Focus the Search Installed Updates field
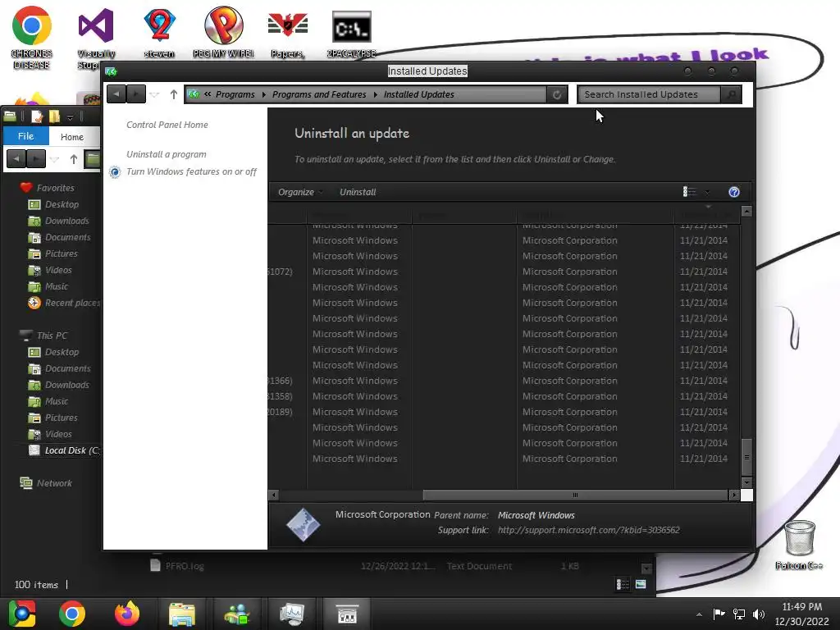This screenshot has width=840, height=630. (x=649, y=94)
